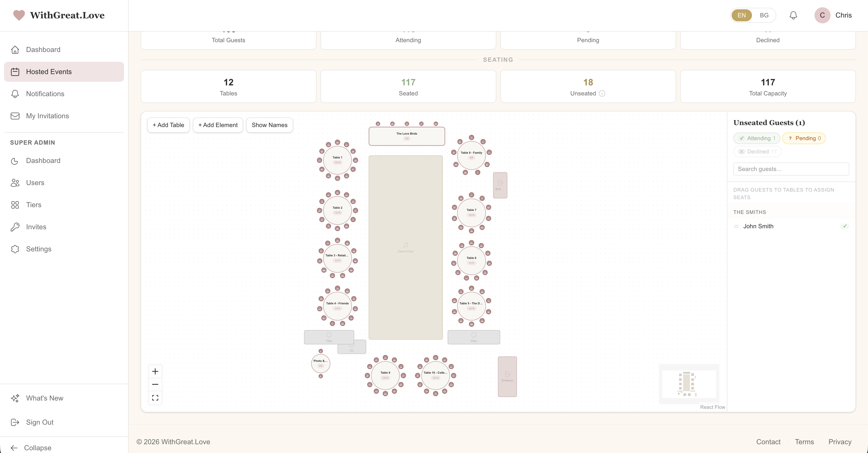Click the Unseated info icon
Screen dimensions: 868x453
(602, 94)
